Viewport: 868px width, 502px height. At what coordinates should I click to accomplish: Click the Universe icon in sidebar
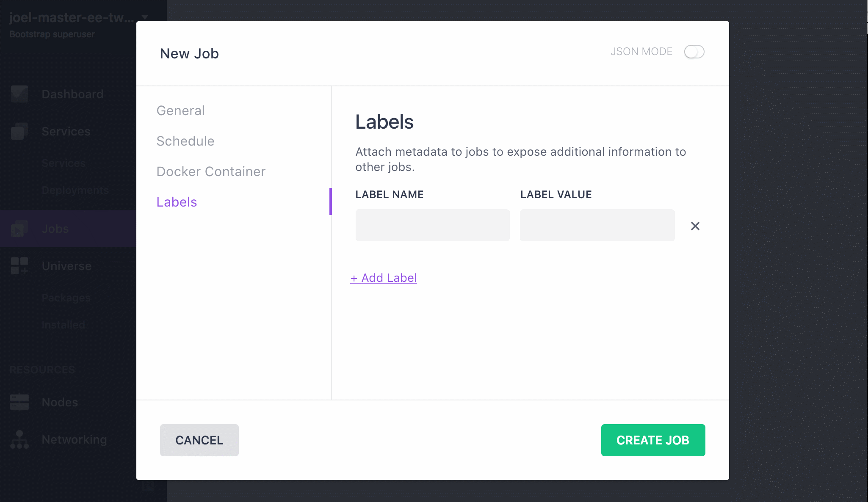(x=19, y=266)
